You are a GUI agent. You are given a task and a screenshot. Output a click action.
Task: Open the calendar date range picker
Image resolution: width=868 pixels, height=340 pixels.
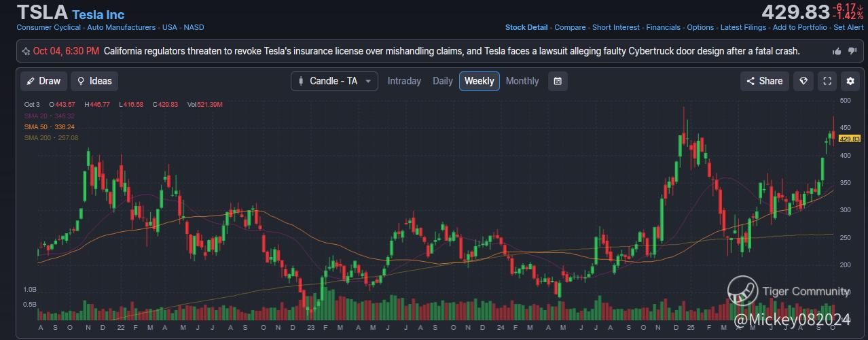(558, 81)
